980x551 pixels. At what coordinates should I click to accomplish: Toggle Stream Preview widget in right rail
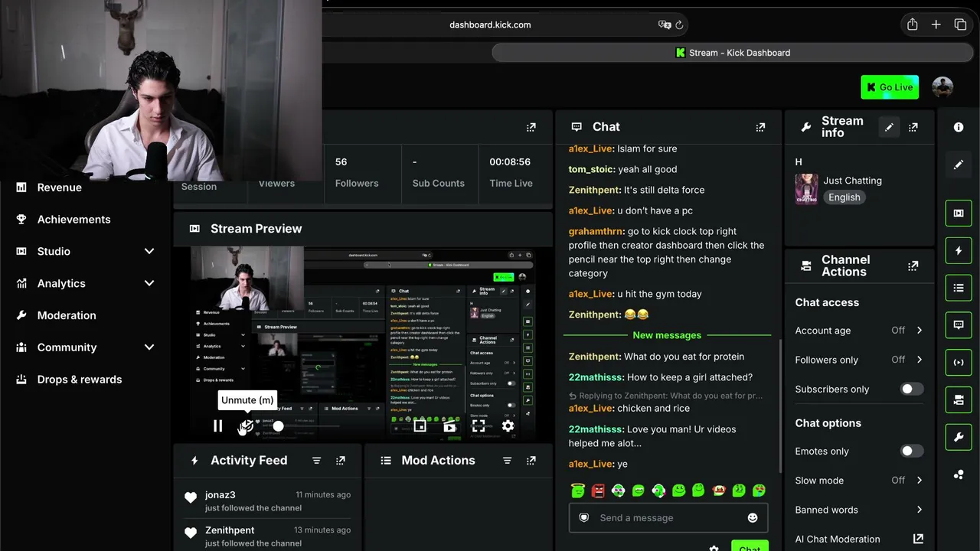pyautogui.click(x=959, y=213)
